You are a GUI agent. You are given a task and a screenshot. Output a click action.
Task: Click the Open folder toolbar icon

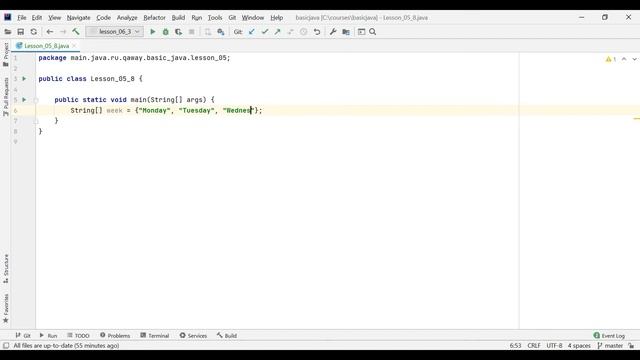coord(8,32)
